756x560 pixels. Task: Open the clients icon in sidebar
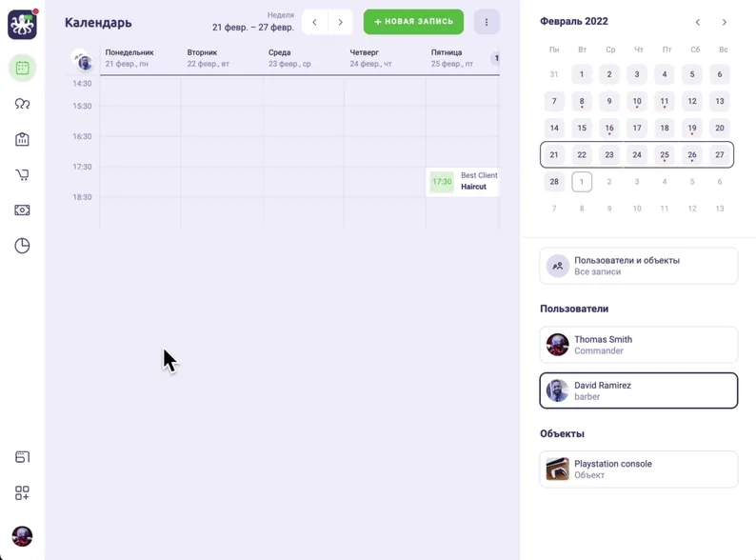tap(22, 104)
